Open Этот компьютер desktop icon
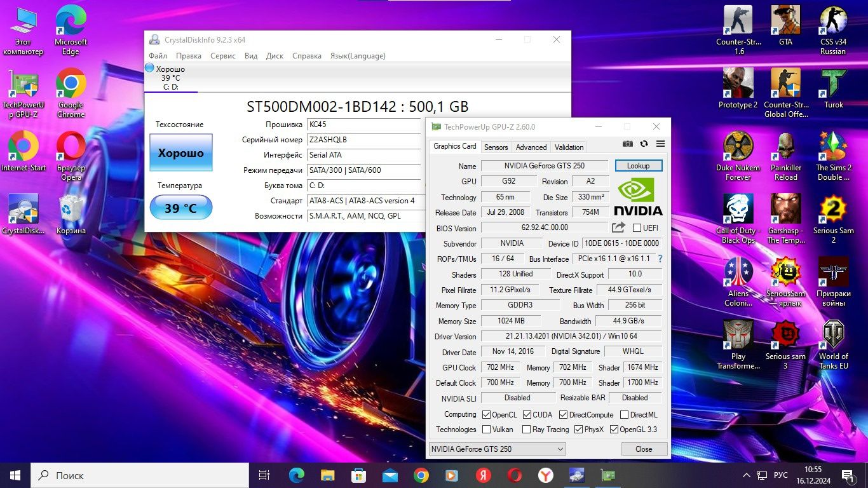 24,30
